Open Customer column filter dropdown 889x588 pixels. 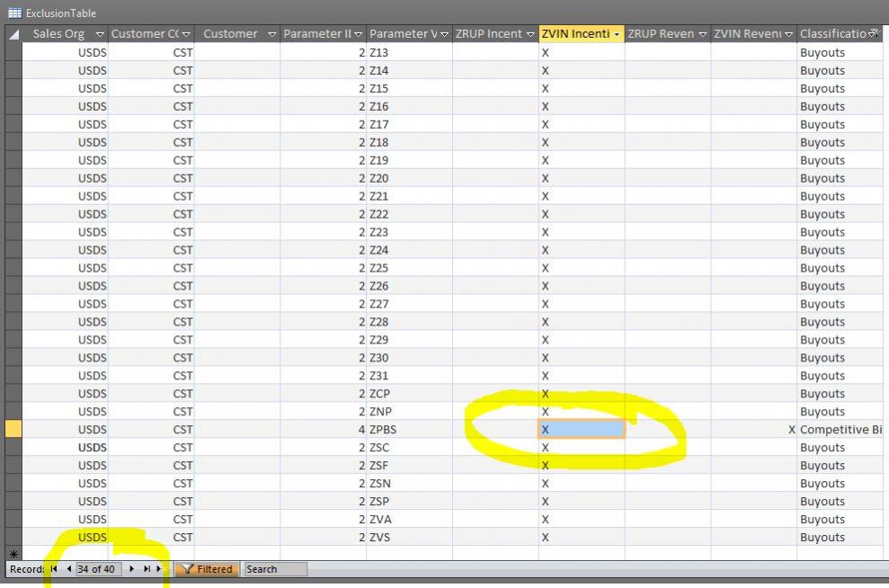point(272,34)
